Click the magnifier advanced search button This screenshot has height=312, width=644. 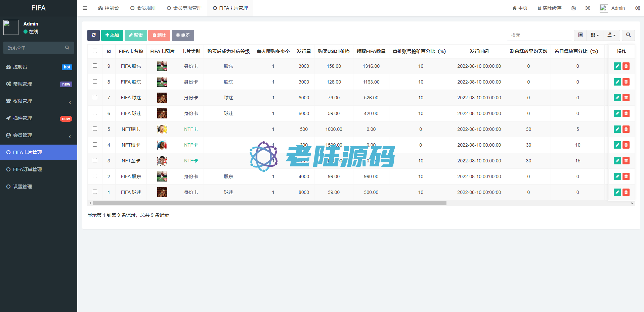click(628, 35)
